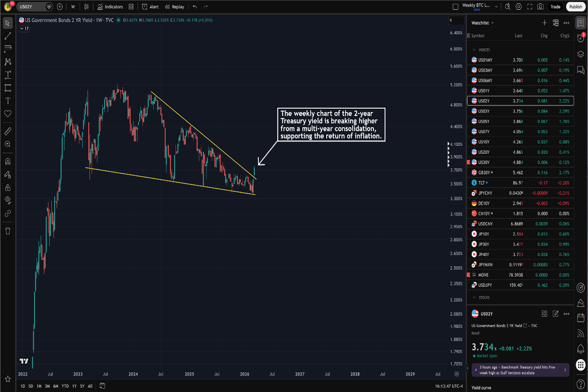Select the text annotation tool
The height and width of the screenshot is (392, 588).
(x=8, y=101)
